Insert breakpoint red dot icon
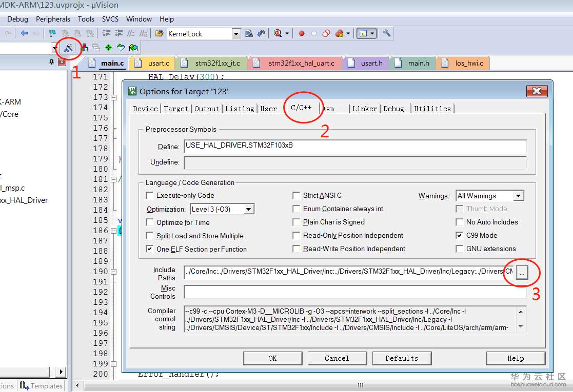This screenshot has height=392, width=573. tap(302, 34)
